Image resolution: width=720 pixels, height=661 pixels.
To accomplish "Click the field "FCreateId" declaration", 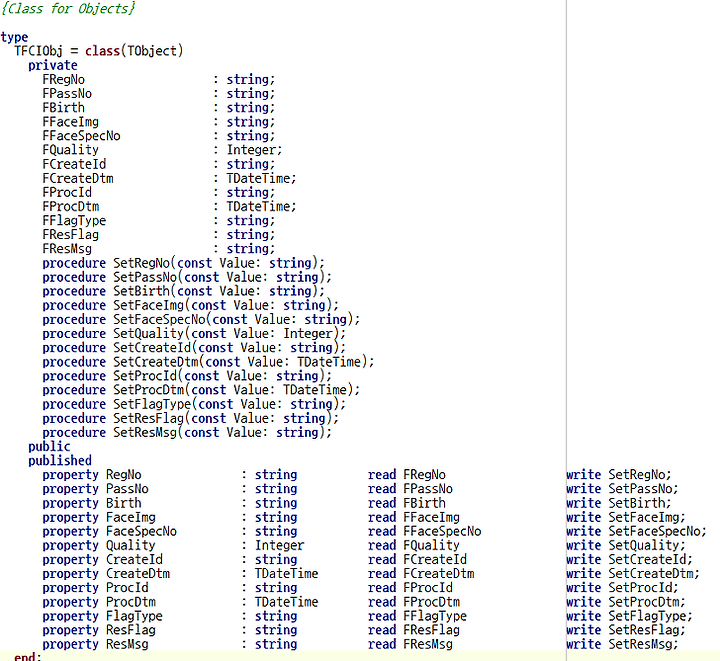I will (x=74, y=164).
